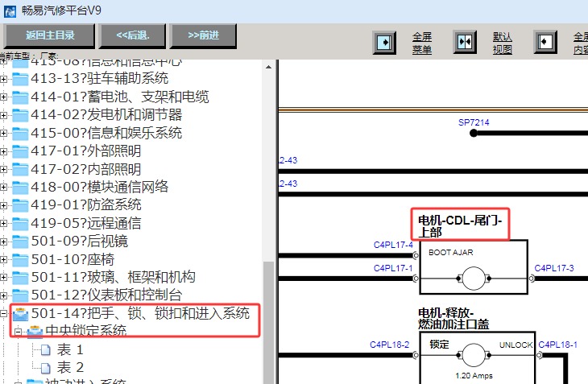Go forward with >>前进 button
Image resolution: width=588 pixels, height=384 pixels.
[x=203, y=35]
